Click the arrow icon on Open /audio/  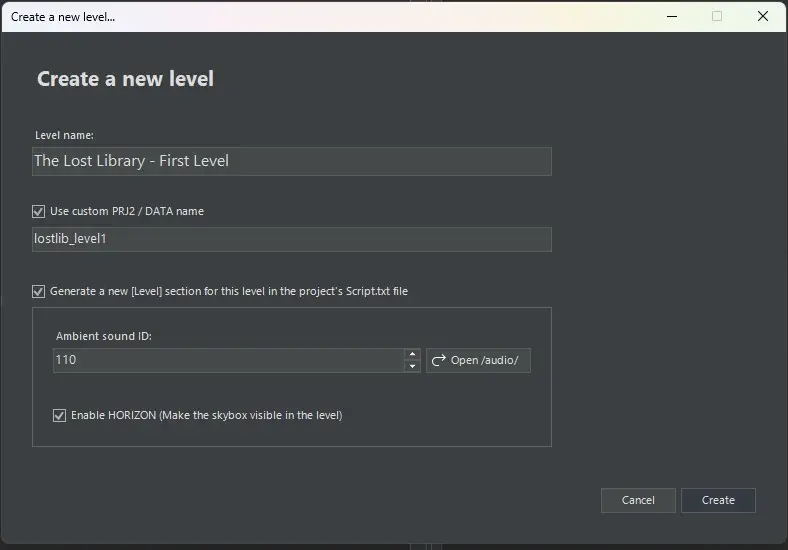coord(438,360)
